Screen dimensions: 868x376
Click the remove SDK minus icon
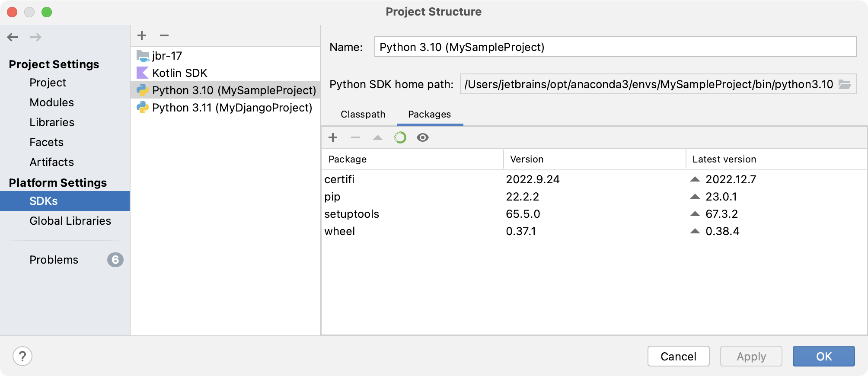click(164, 35)
